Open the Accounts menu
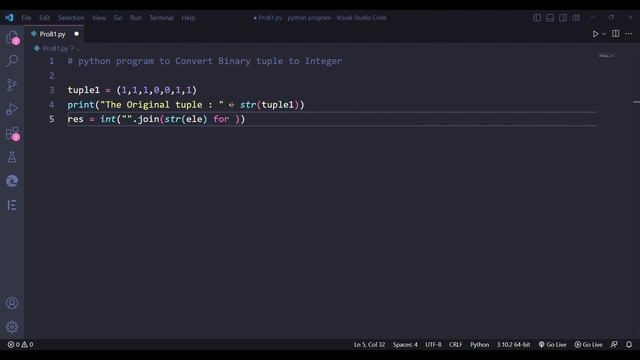 click(12, 303)
